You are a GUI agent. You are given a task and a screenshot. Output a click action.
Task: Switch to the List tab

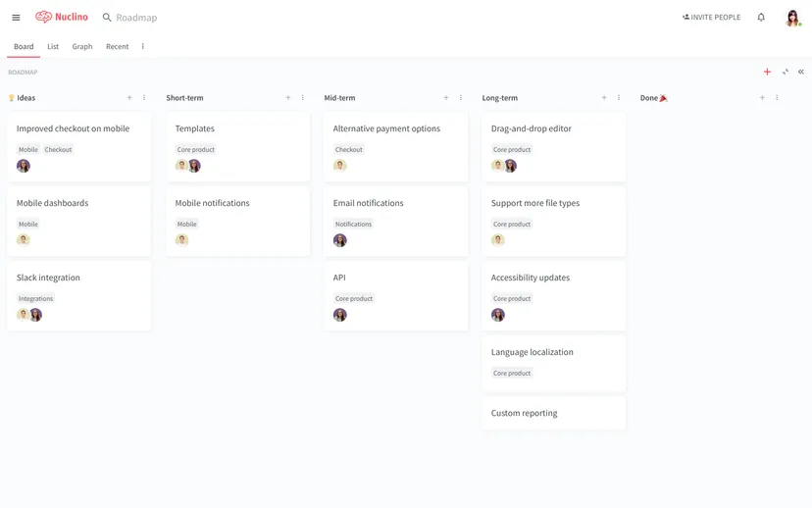53,47
